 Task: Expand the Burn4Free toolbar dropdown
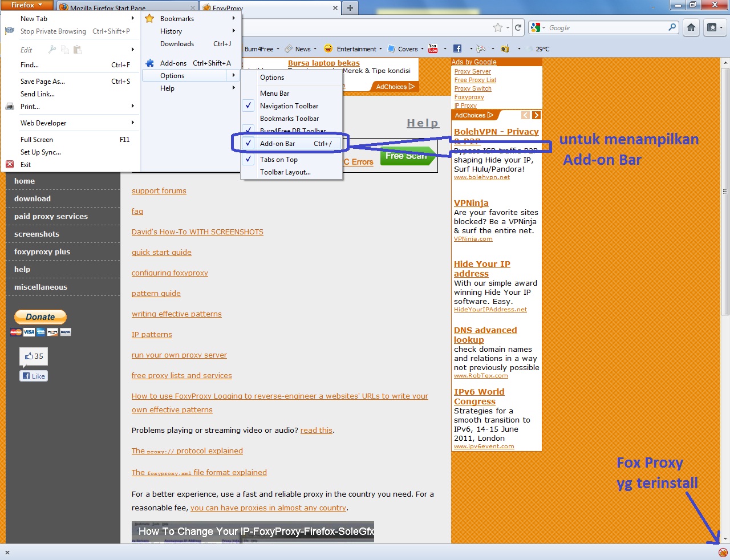278,49
